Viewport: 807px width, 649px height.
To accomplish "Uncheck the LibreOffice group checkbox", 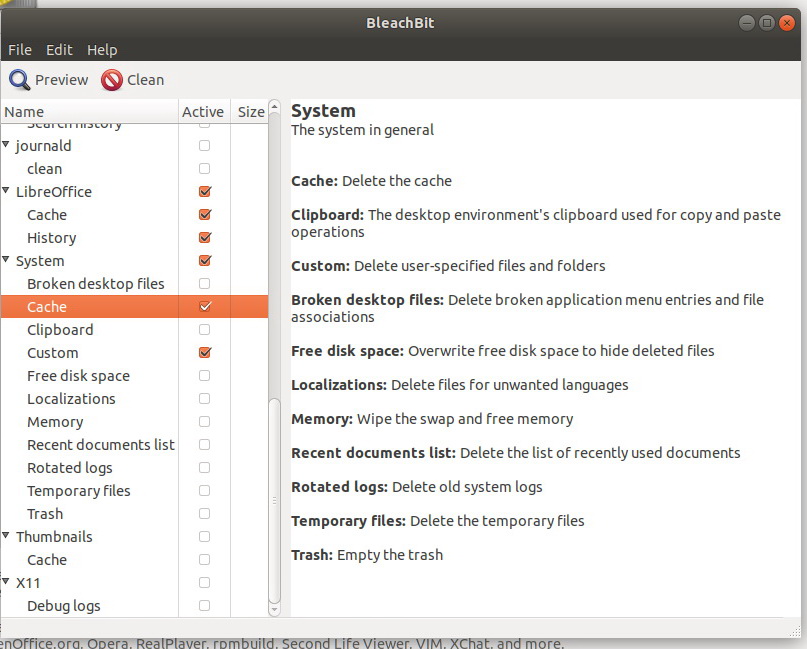I will (205, 191).
